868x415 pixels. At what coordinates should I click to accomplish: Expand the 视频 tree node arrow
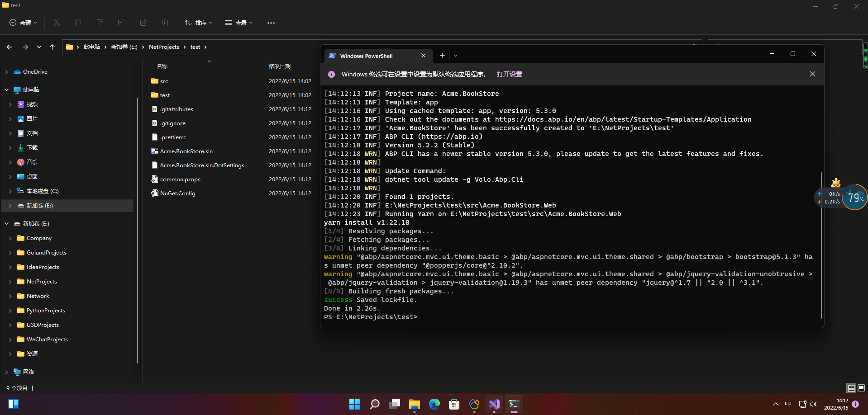pos(10,104)
